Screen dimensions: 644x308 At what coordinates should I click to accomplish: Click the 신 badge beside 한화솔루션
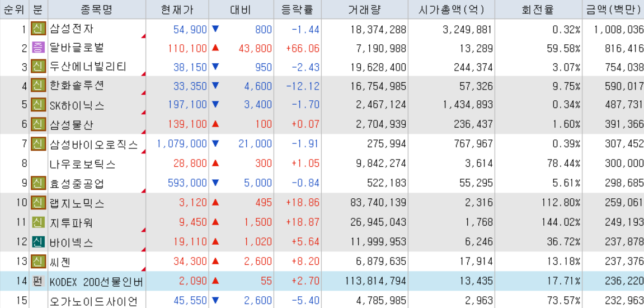pos(38,86)
